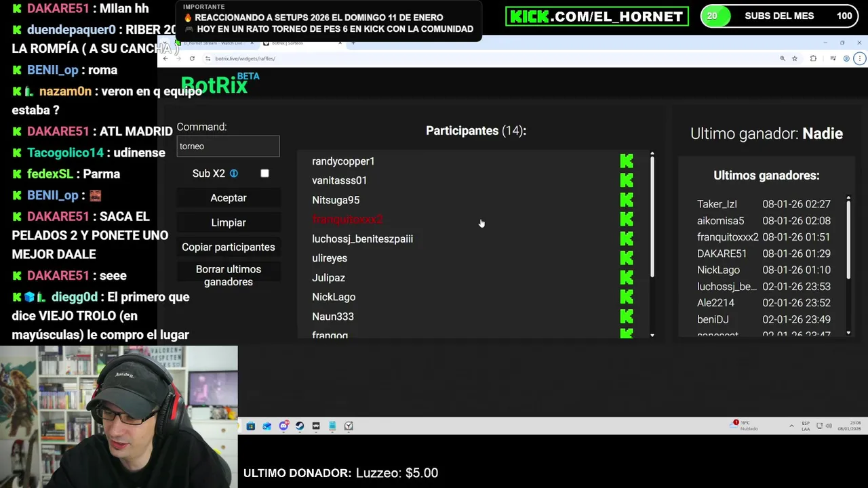Viewport: 868px width, 488px height.
Task: Open Steam from the taskbar
Action: (300, 426)
